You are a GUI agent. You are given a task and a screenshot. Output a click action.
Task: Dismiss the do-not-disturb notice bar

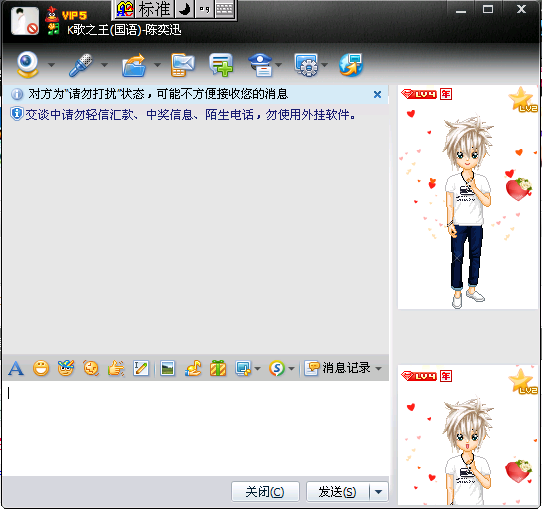pyautogui.click(x=377, y=94)
